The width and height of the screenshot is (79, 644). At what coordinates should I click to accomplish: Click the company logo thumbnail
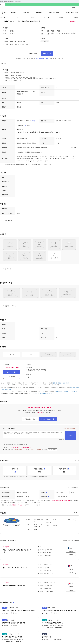12,521
